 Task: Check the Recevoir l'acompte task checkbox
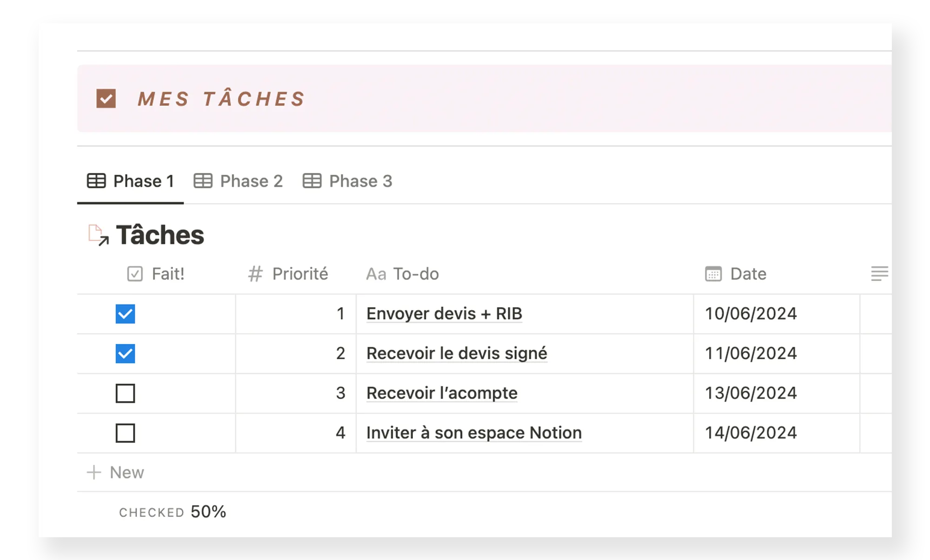coord(125,393)
